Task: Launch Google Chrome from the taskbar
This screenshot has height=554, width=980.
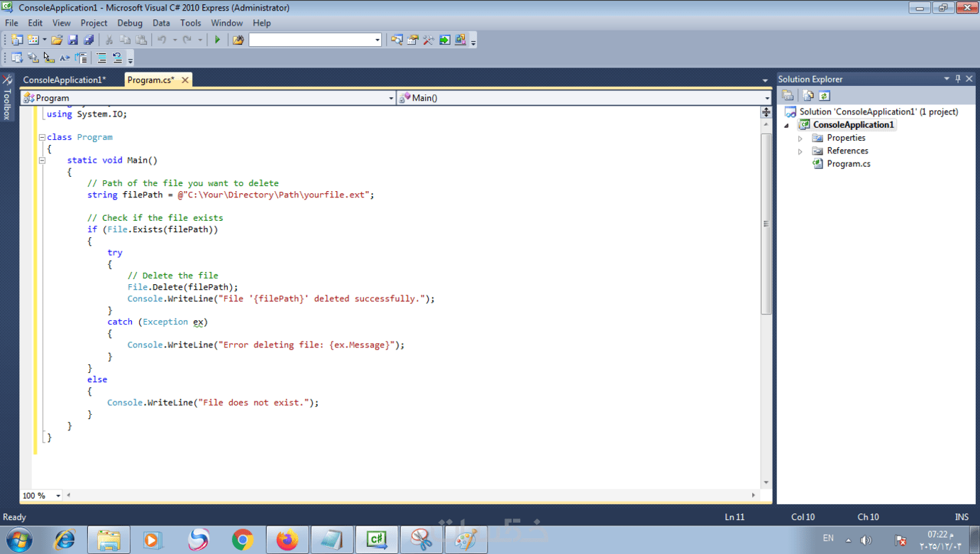Action: tap(243, 541)
